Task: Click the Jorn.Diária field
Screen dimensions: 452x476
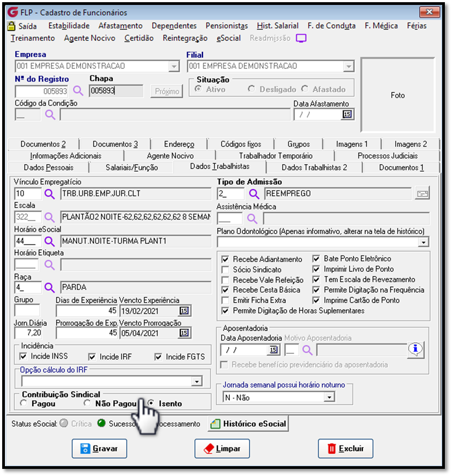Action: (x=28, y=333)
